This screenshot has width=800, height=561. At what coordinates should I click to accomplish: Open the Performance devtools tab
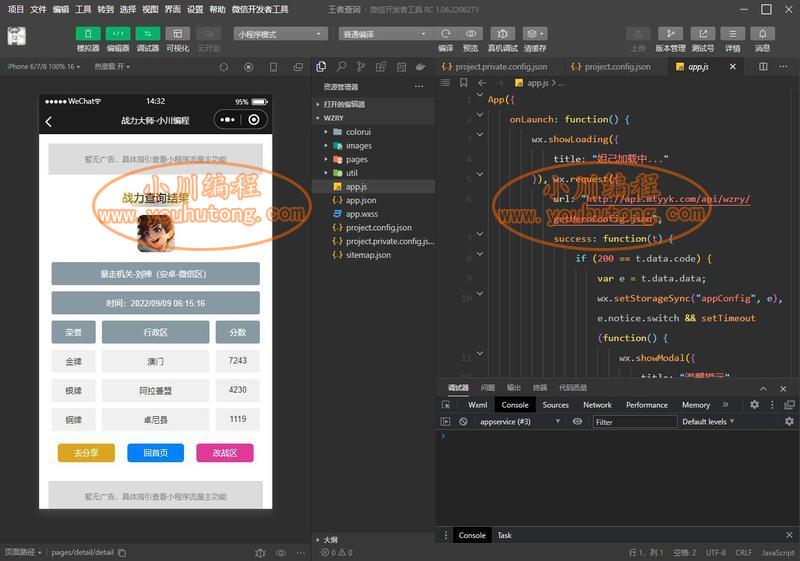647,405
